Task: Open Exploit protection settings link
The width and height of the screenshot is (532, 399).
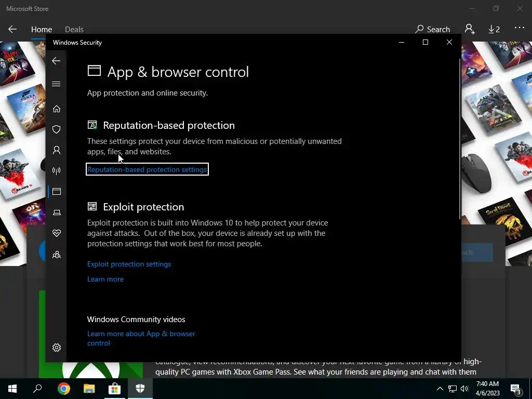Action: [x=129, y=264]
